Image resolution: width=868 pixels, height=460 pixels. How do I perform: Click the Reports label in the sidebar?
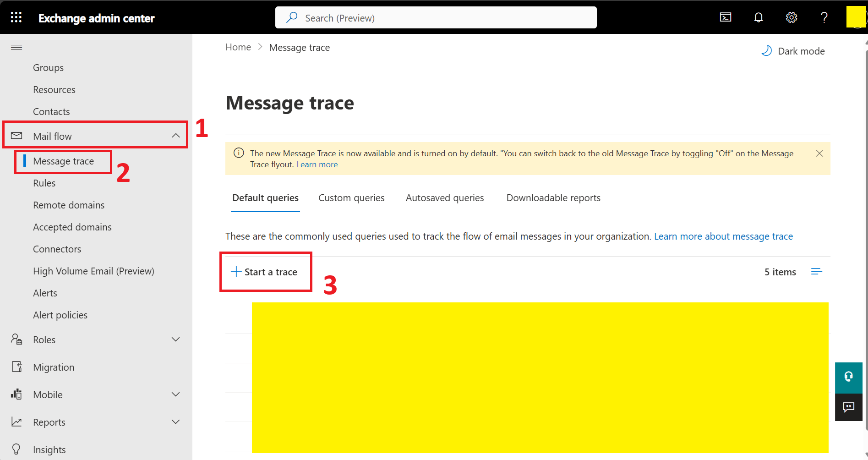point(49,422)
